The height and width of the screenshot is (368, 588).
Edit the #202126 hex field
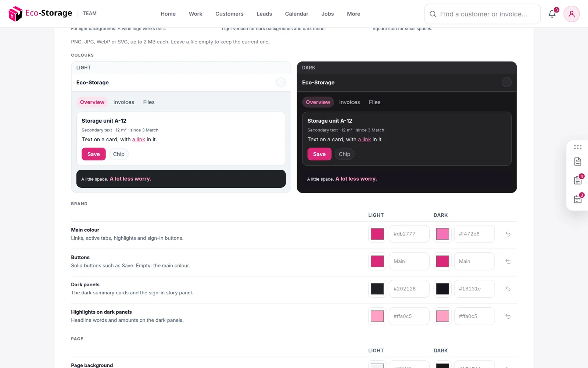(x=409, y=289)
